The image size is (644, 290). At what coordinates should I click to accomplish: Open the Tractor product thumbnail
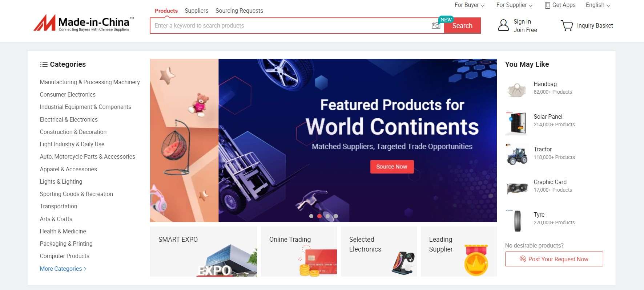517,155
